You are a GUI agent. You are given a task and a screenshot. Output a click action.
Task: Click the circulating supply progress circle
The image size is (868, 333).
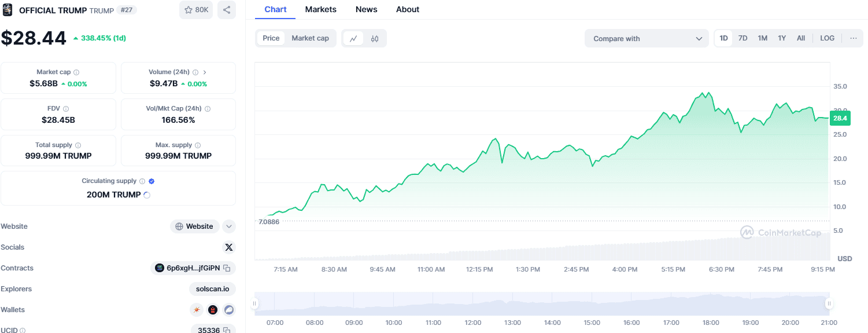[x=147, y=195]
